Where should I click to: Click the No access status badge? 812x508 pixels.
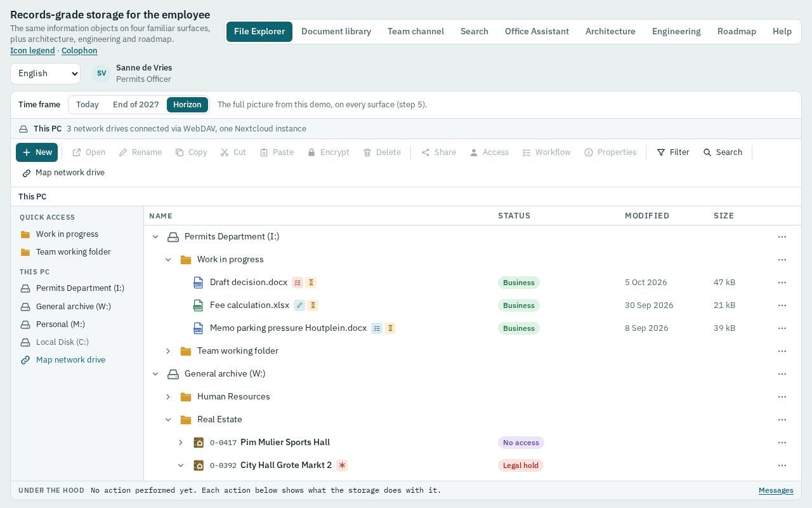tap(521, 443)
